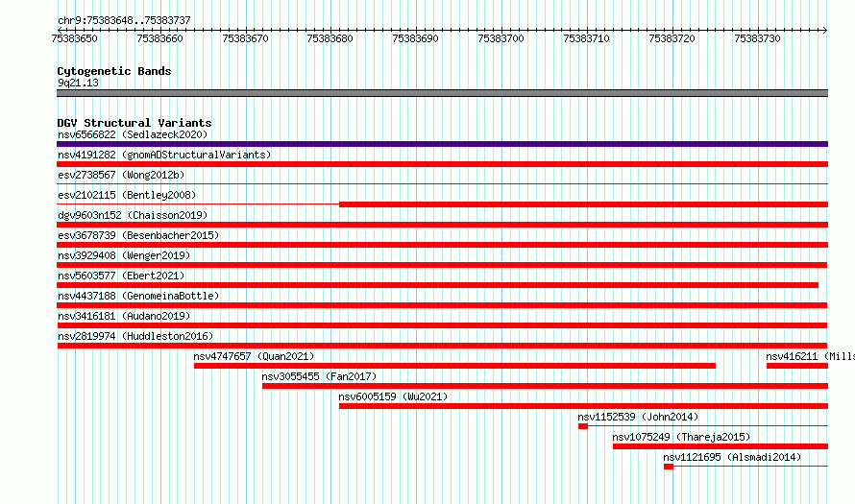This screenshot has width=855, height=504.
Task: Select the thick red block under nsv1121695
Action: pos(669,467)
